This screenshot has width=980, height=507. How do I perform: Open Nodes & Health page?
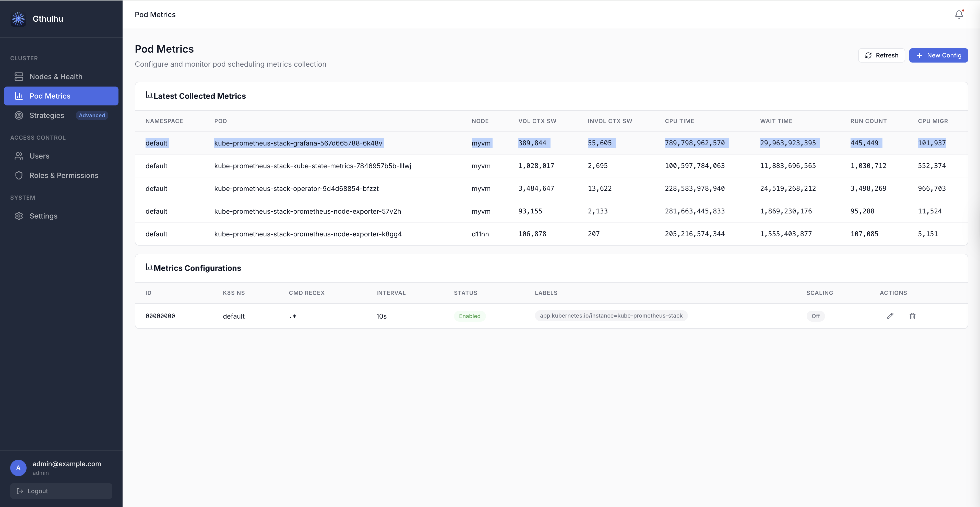click(56, 76)
